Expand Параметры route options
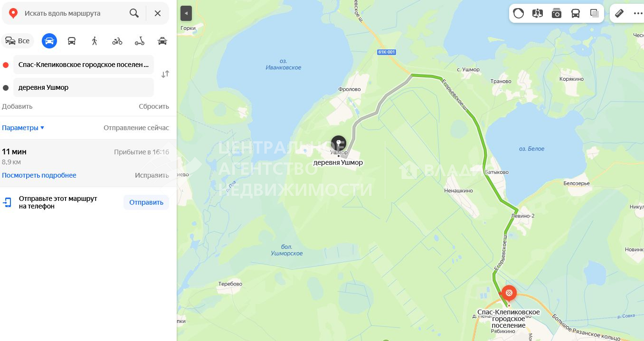The width and height of the screenshot is (644, 341). point(23,128)
